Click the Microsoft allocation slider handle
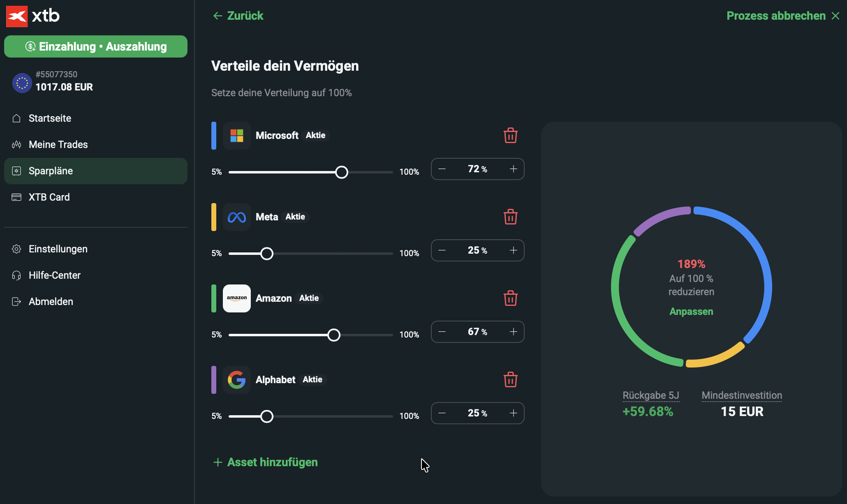This screenshot has width=847, height=504. coord(341,172)
